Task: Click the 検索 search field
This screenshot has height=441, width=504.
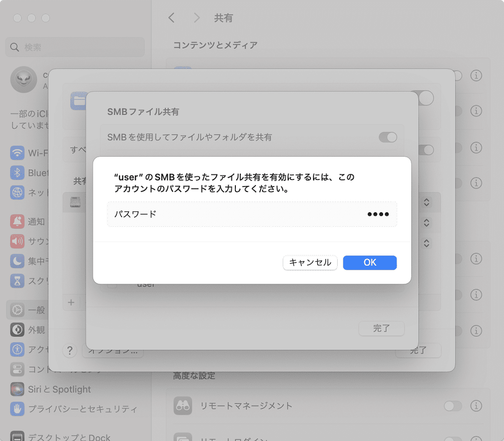Action: (75, 47)
